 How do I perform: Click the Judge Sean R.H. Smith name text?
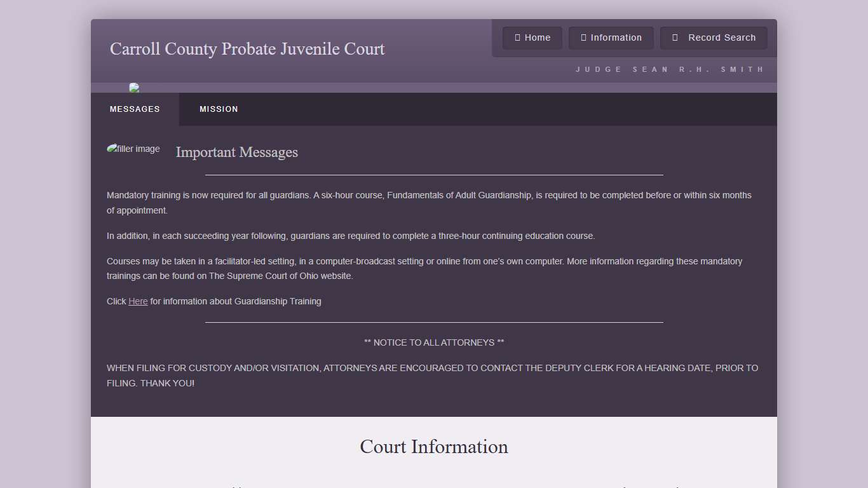point(669,69)
